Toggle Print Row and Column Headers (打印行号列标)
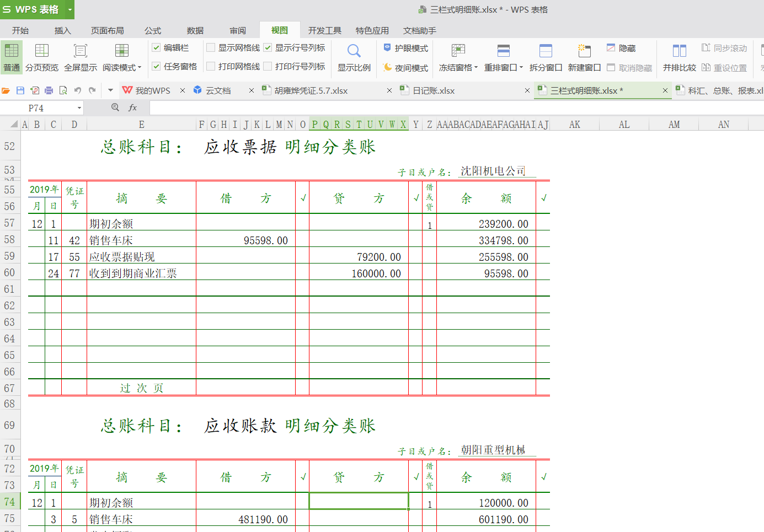The height and width of the screenshot is (532, 764). pyautogui.click(x=268, y=67)
